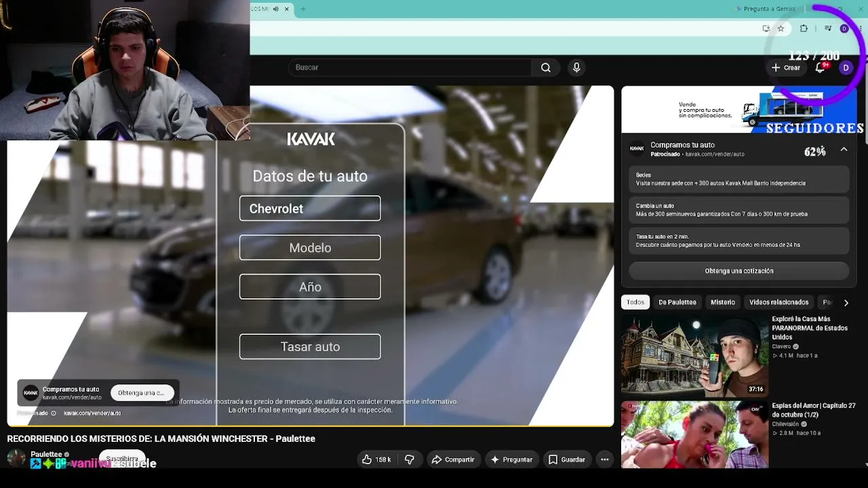Click the YouTube search magnifier icon
Viewport: 868px width, 488px height.
545,67
